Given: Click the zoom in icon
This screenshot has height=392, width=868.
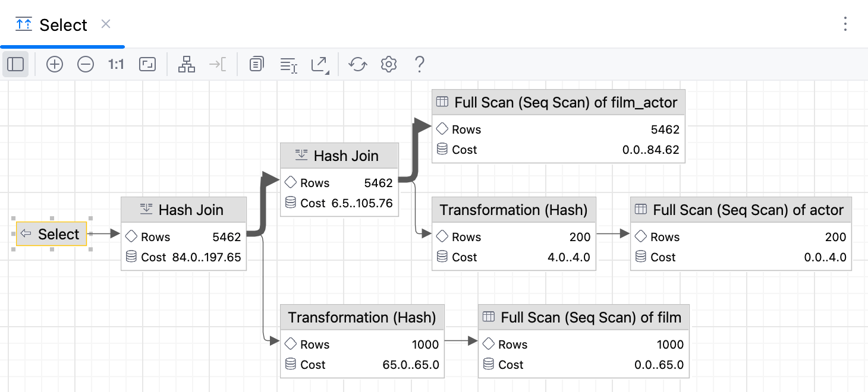Looking at the screenshot, I should pos(55,64).
